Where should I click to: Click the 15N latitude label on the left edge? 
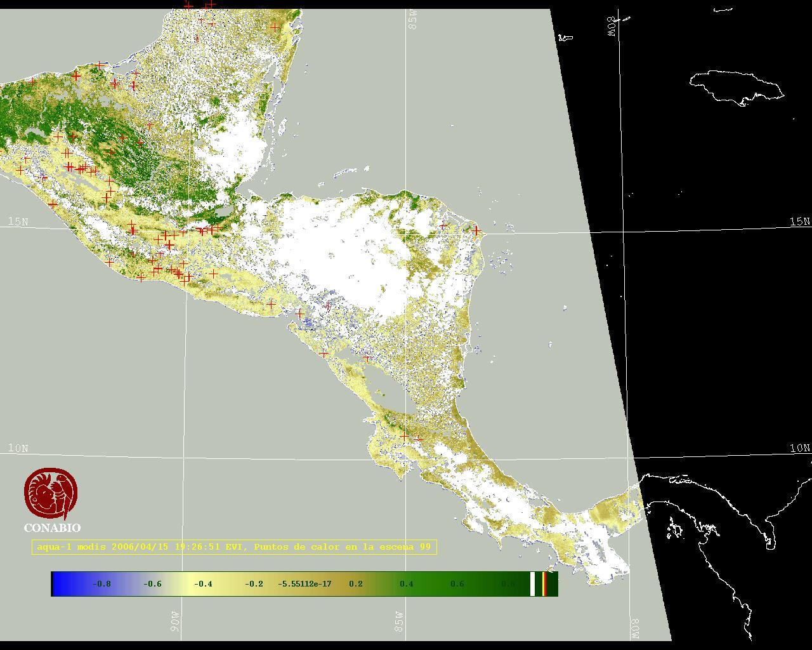coord(18,222)
